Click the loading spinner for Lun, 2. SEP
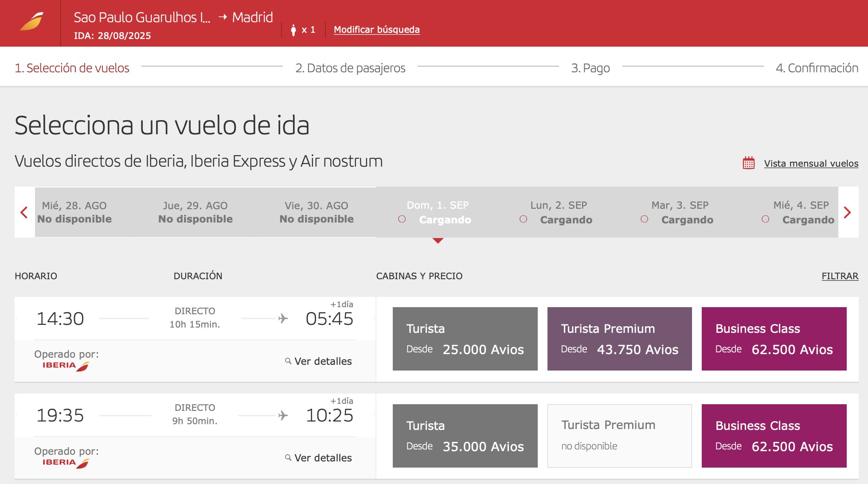The height and width of the screenshot is (484, 868). tap(523, 219)
